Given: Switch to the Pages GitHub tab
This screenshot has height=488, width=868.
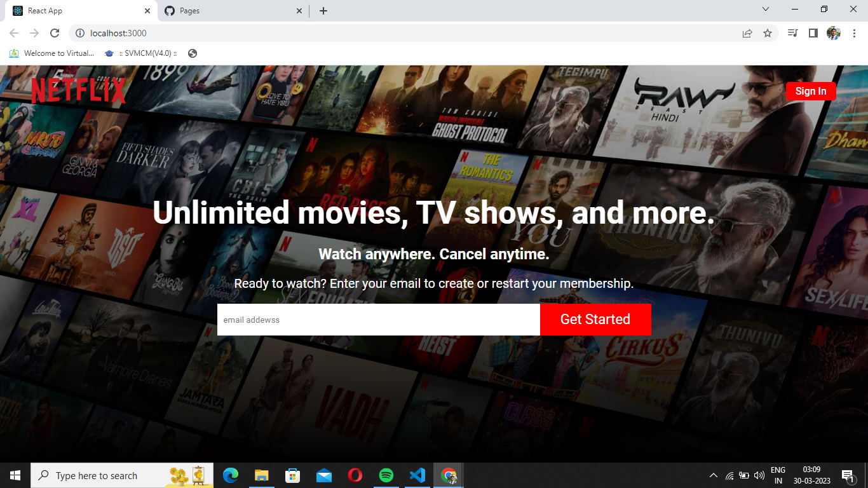Looking at the screenshot, I should click(x=232, y=11).
